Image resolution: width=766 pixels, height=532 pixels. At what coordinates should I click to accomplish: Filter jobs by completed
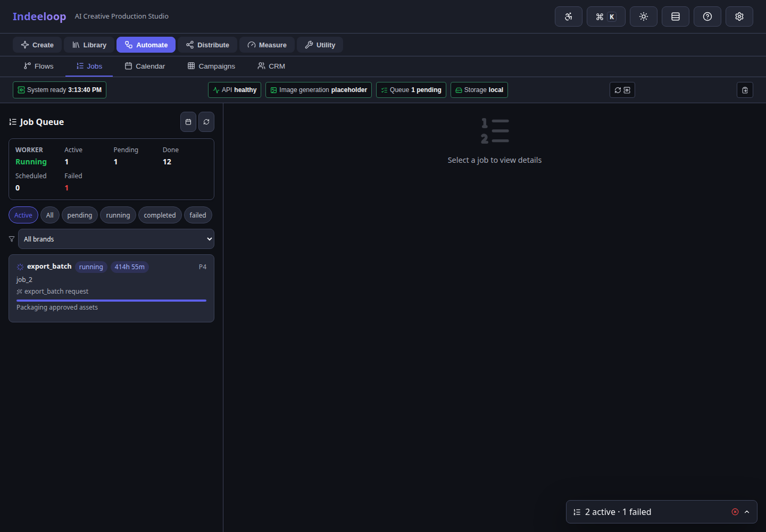pyautogui.click(x=160, y=215)
